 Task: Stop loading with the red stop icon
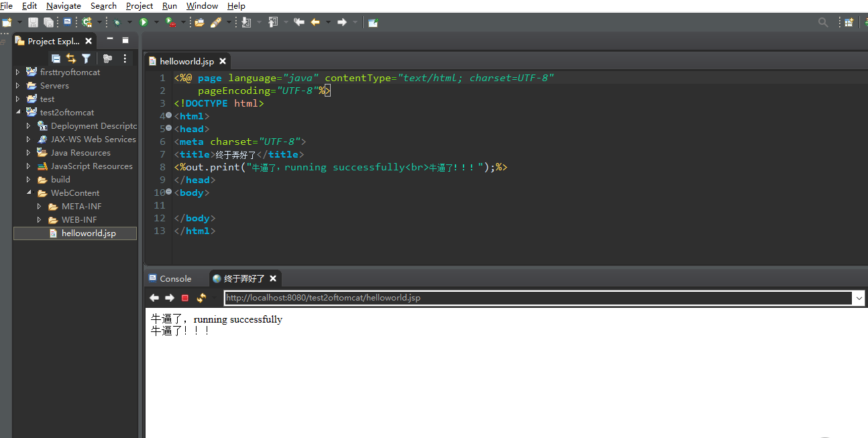click(184, 297)
